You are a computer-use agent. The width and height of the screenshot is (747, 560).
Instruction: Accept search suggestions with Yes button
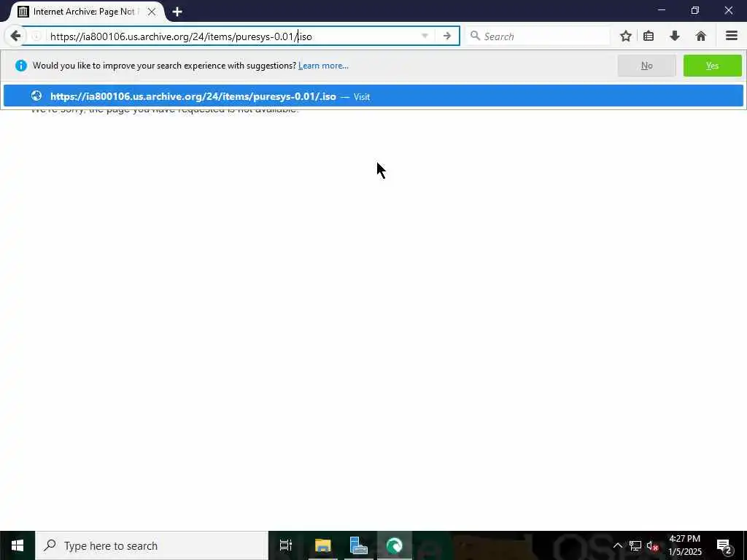[712, 66]
